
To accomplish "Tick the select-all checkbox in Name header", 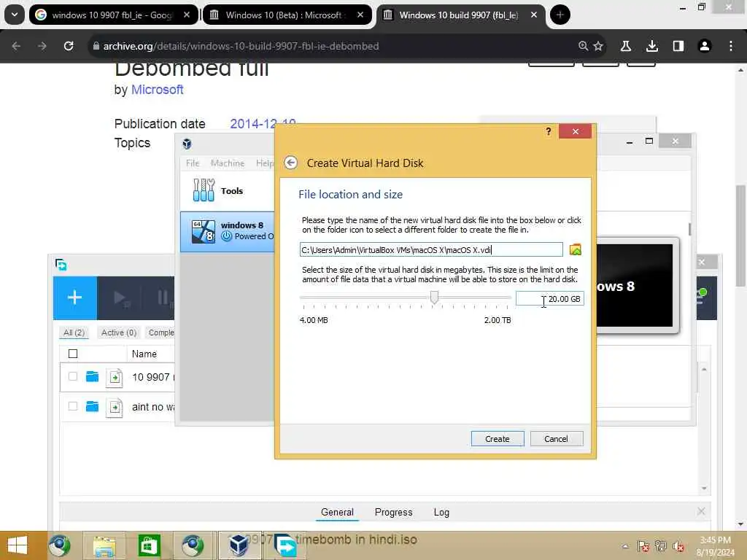I will [73, 354].
